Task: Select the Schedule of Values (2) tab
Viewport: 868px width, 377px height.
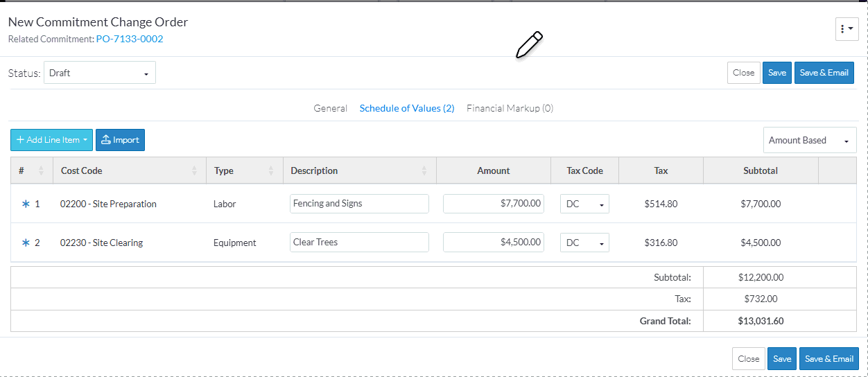Action: [x=407, y=108]
